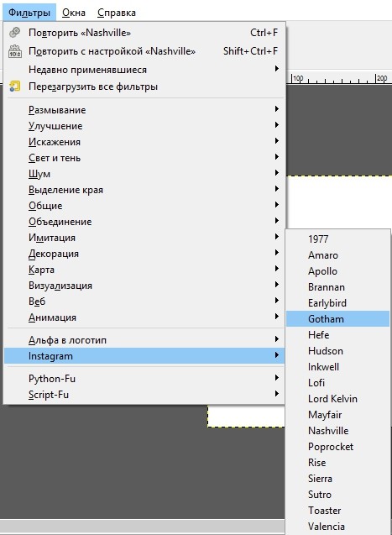Open the Альфа в логотип submenu
Screen dimensions: 392x535
pyautogui.click(x=144, y=340)
